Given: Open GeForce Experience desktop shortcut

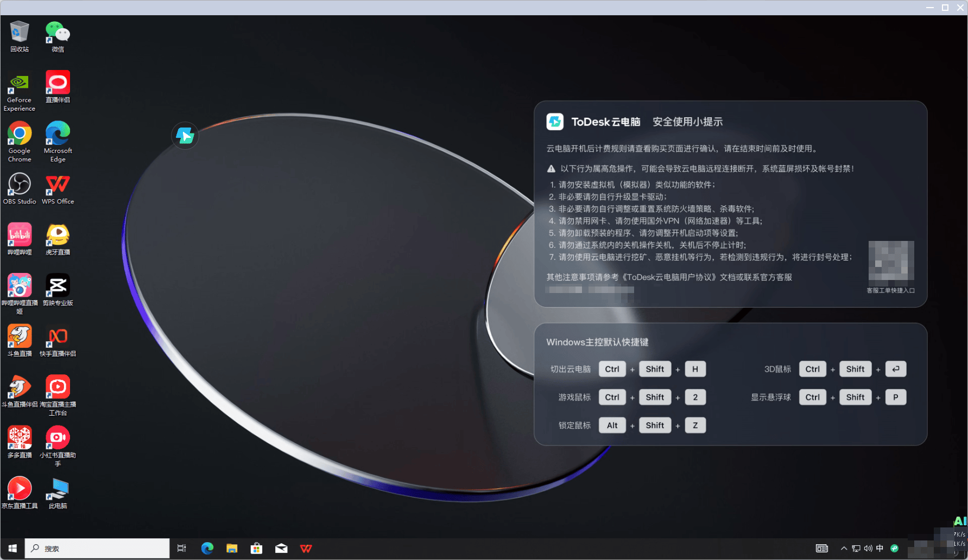Looking at the screenshot, I should tap(20, 91).
